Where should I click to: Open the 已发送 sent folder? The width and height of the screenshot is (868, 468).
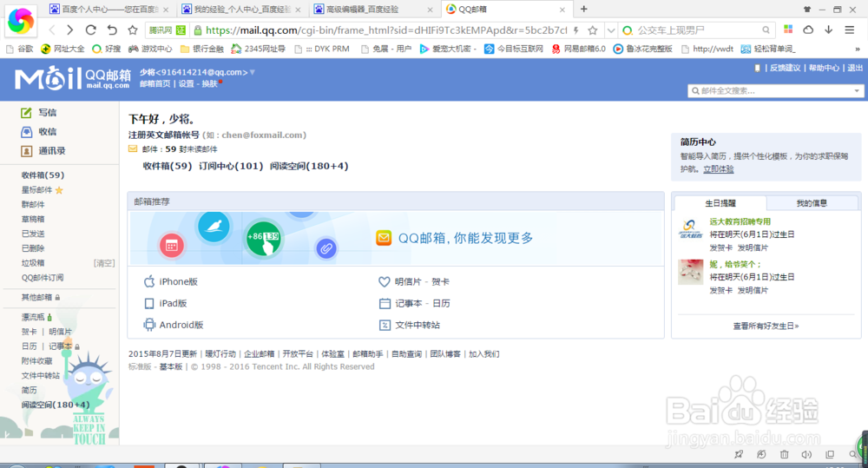pyautogui.click(x=33, y=234)
